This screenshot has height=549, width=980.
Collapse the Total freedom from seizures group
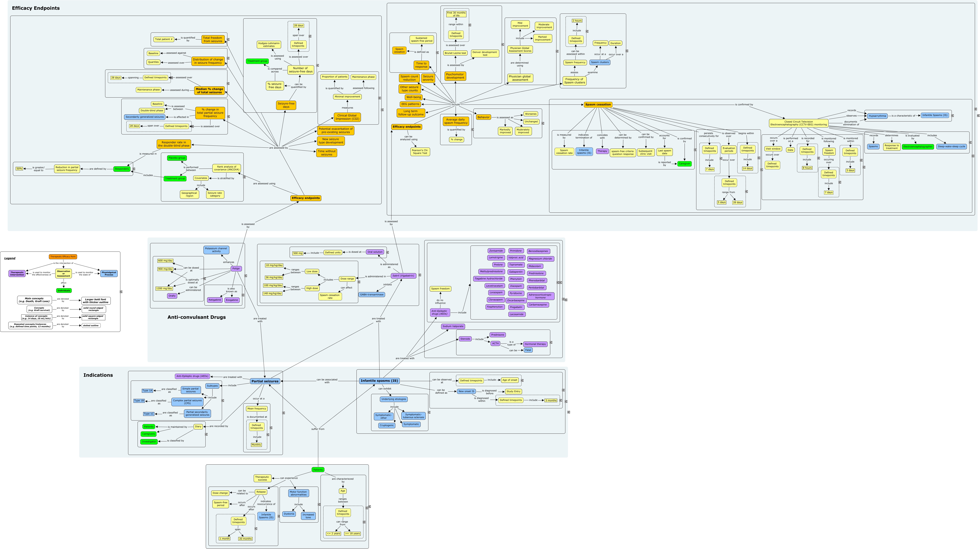click(228, 39)
